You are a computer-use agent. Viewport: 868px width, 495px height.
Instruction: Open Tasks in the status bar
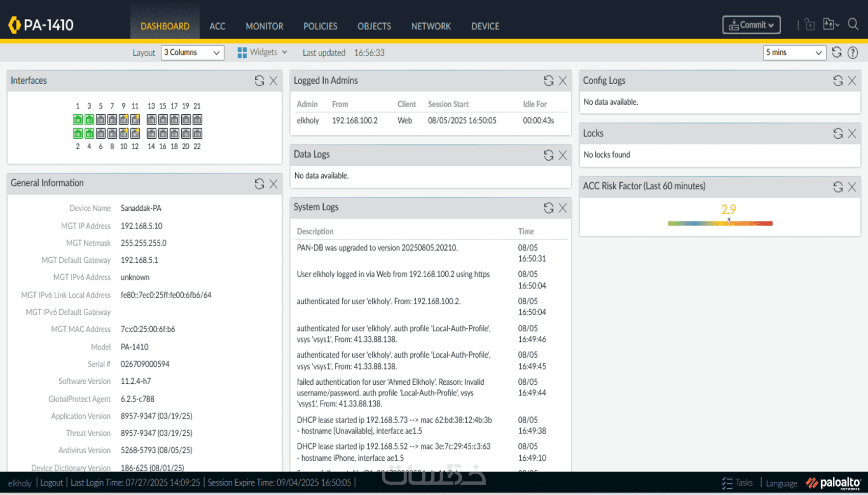[737, 483]
